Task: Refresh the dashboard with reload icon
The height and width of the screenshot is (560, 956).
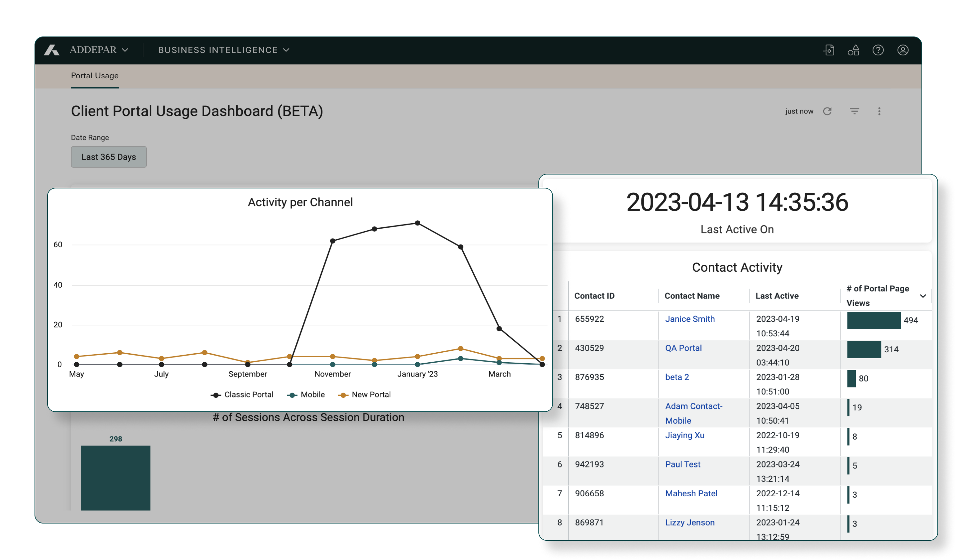Action: click(827, 111)
